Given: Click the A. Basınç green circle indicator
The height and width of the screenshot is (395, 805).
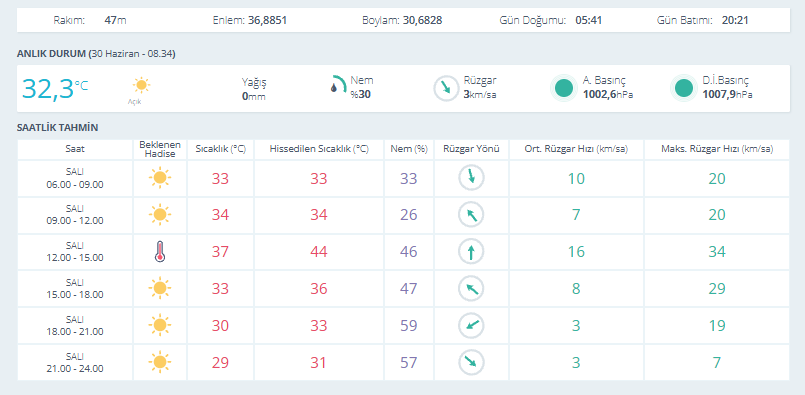Looking at the screenshot, I should pos(564,88).
